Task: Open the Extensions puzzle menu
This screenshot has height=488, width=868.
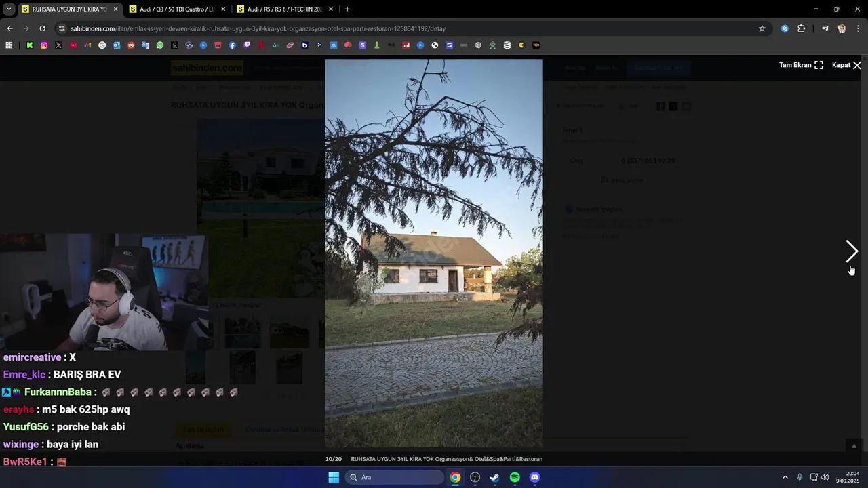Action: (x=802, y=28)
